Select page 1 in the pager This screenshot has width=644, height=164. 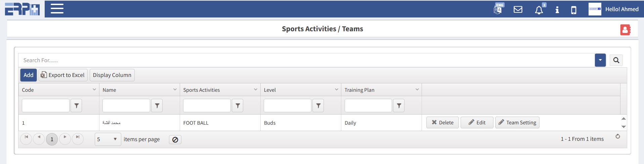[52, 139]
